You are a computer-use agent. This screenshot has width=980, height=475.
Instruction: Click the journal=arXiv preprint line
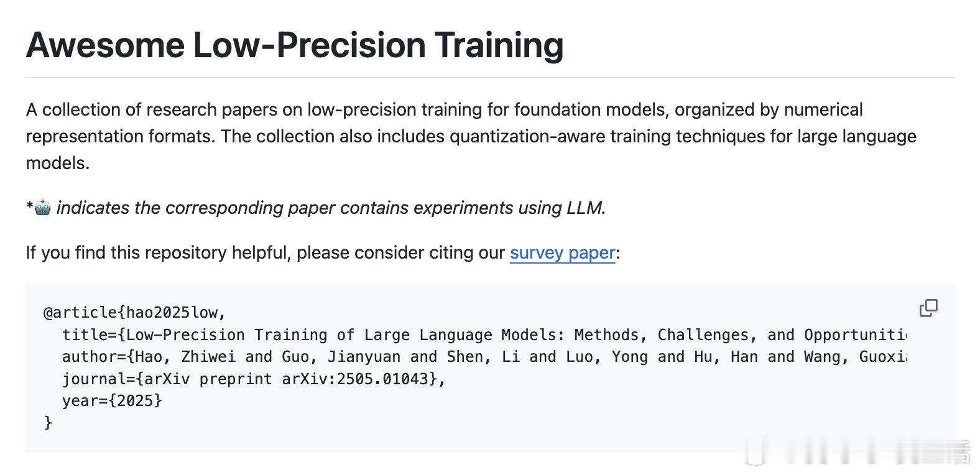pyautogui.click(x=254, y=379)
